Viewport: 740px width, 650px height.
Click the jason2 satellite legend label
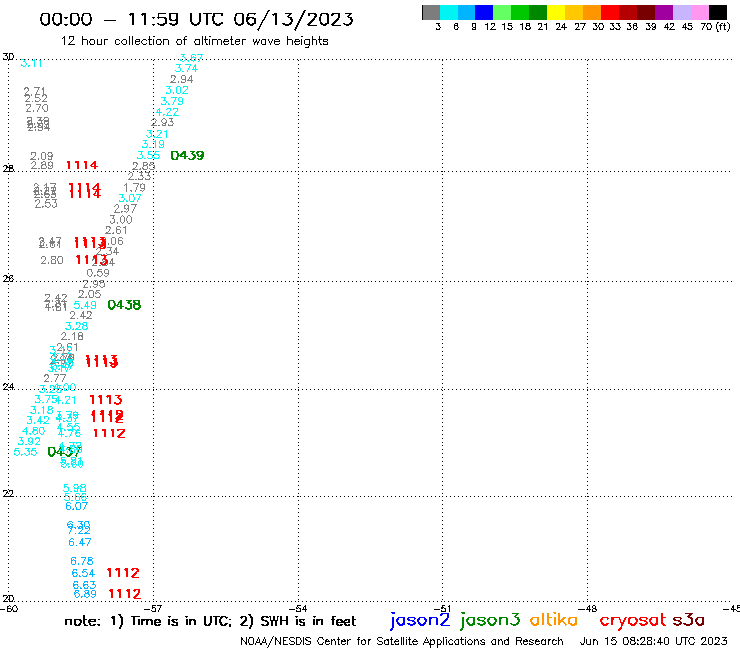420,620
